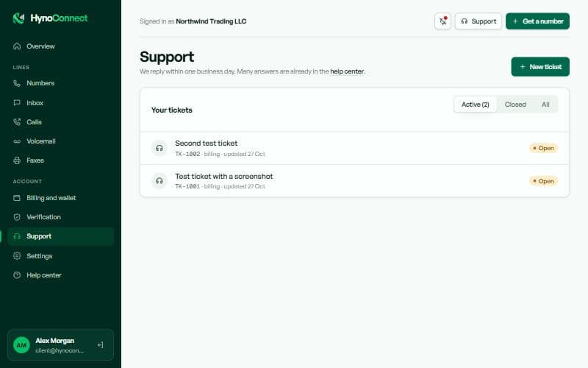Open notifications bell icon with red dot

click(443, 21)
